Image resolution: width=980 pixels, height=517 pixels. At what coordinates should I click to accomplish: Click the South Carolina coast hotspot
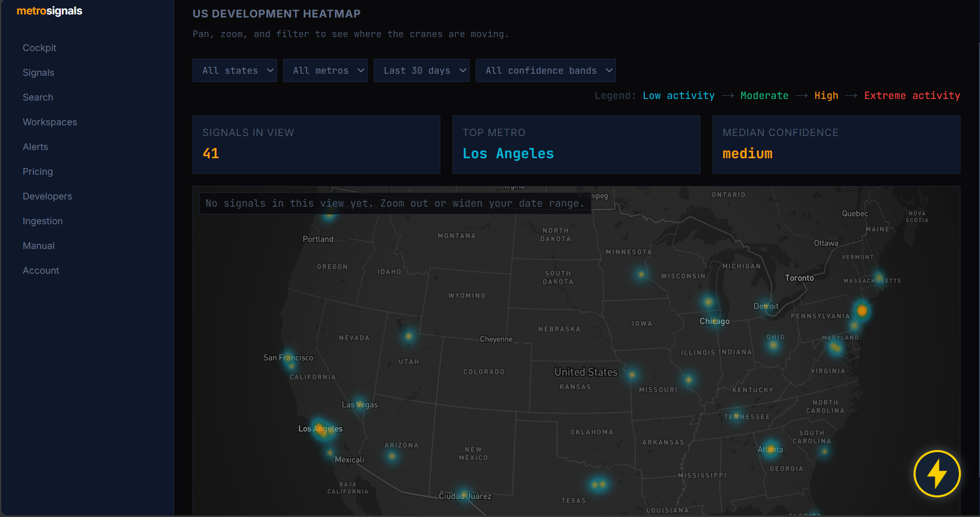(824, 451)
